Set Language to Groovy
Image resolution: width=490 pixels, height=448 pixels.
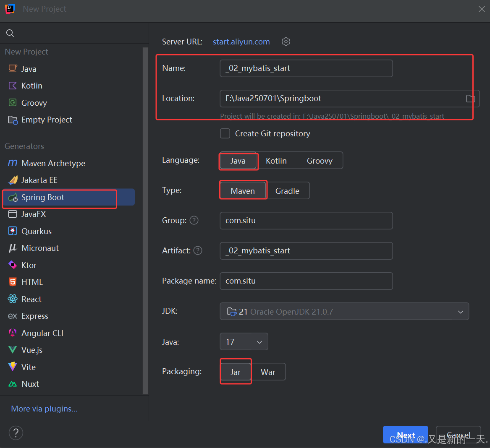[320, 161]
